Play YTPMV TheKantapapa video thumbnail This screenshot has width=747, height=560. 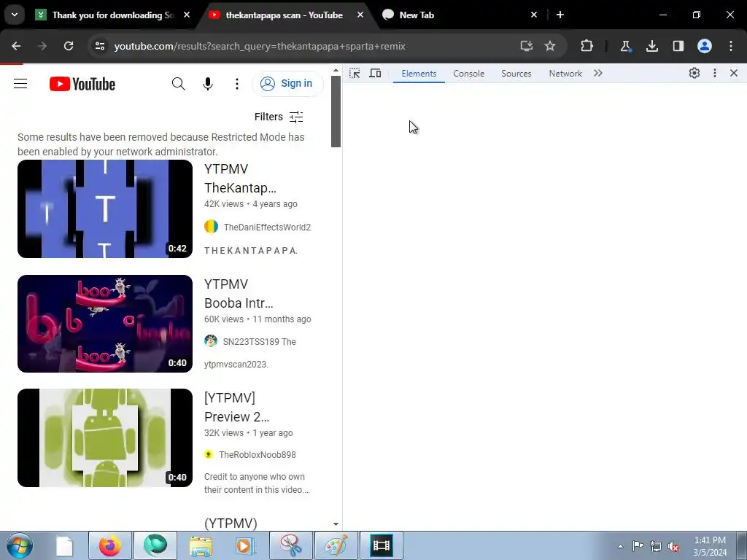click(x=105, y=209)
